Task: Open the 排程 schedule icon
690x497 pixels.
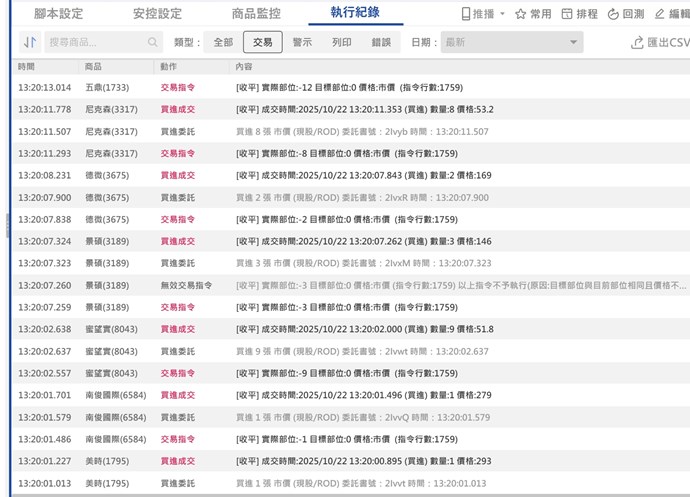Action: click(567, 14)
